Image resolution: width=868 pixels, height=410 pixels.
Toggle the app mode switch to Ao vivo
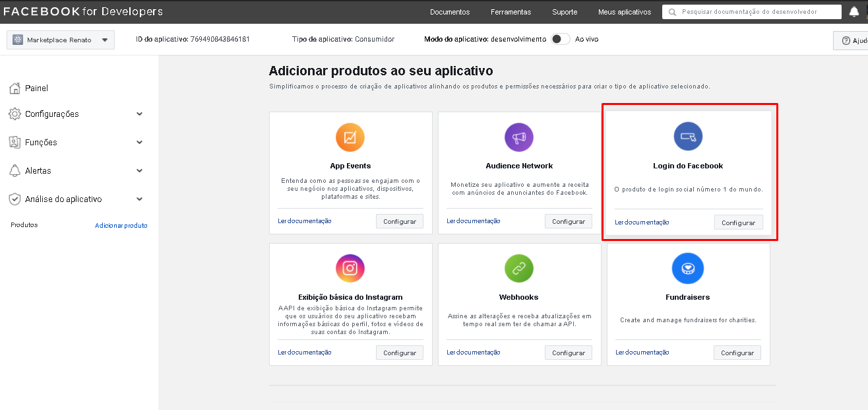[561, 39]
